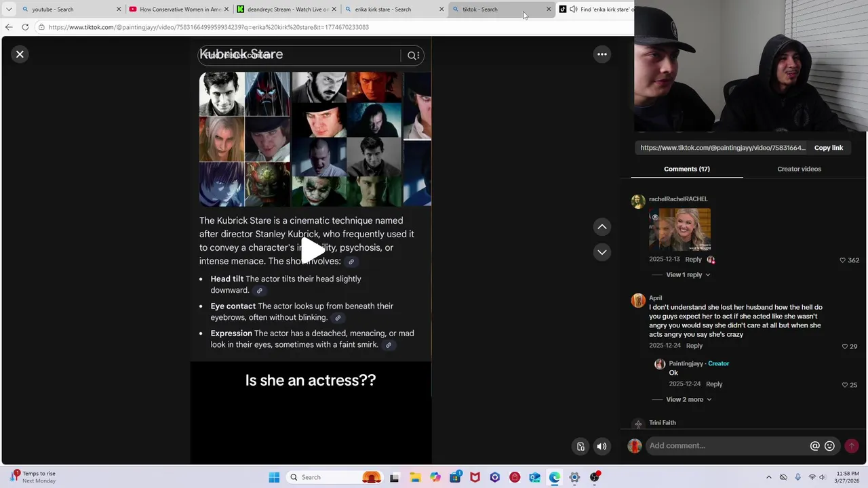Play the paused video with center play button
Viewport: 868px width, 488px height.
click(311, 251)
